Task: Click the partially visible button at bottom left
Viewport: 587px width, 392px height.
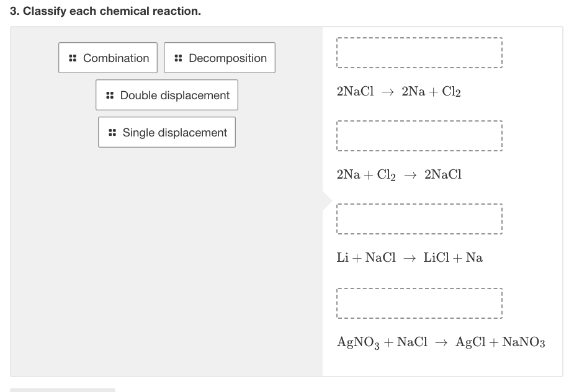Action: tap(62, 390)
